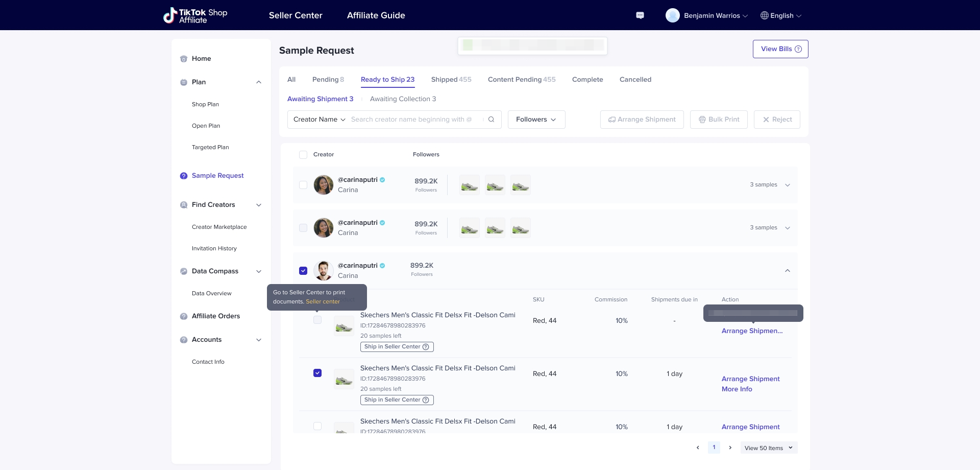Click the Plan sidebar icon
This screenshot has height=470, width=980.
pyautogui.click(x=184, y=82)
